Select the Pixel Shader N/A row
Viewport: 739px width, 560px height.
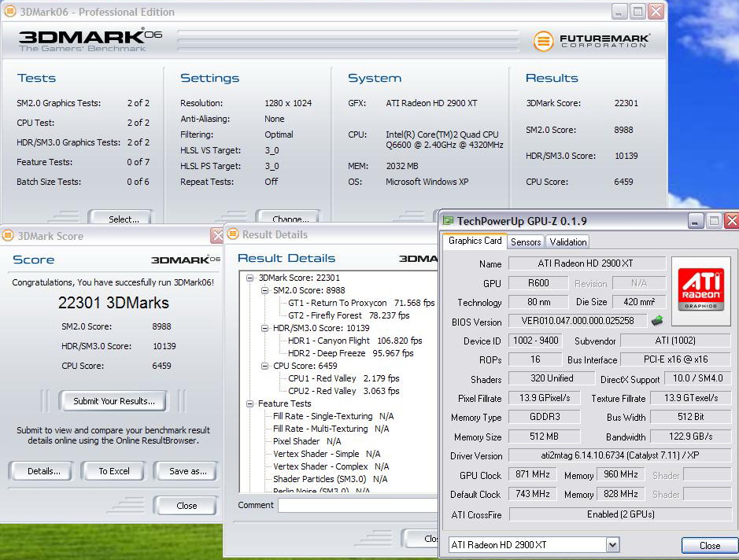click(x=307, y=441)
